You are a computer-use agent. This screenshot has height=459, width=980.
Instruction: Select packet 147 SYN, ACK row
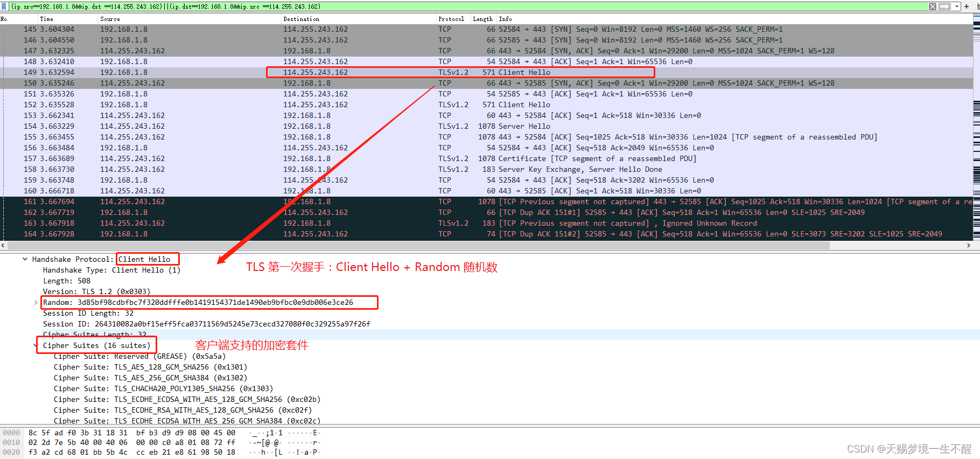486,51
